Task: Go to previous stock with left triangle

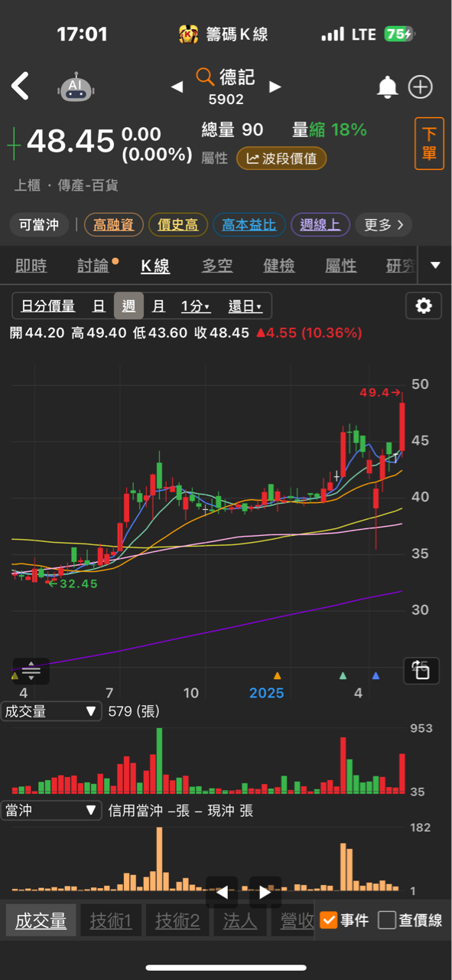Action: point(177,87)
